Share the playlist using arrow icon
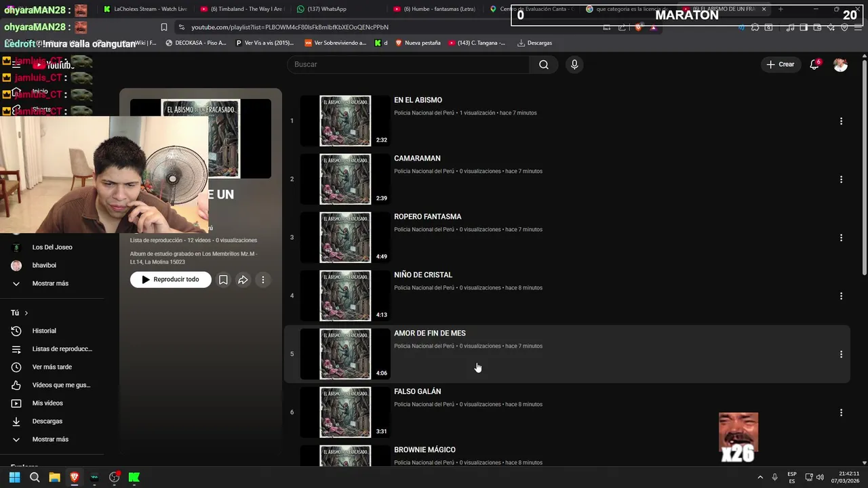The image size is (868, 488). [x=243, y=279]
